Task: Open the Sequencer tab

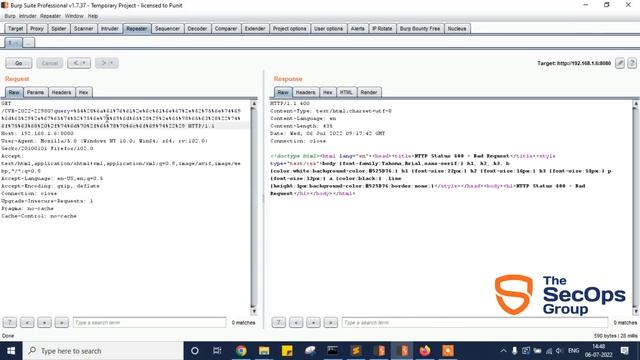Action: [x=167, y=29]
